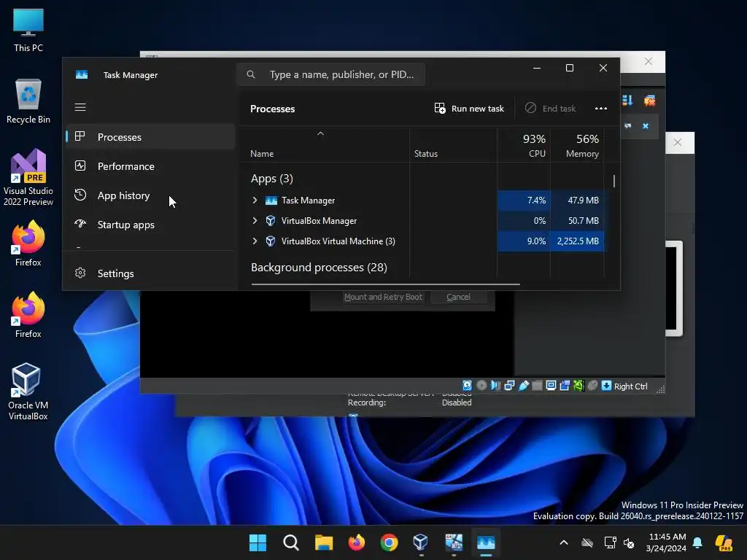This screenshot has height=560, width=747.
Task: Click the Background processes (28) heading
Action: [319, 268]
